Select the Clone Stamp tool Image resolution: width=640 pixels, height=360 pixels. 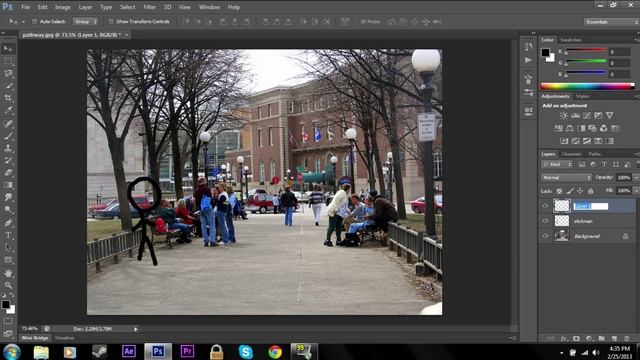[9, 148]
